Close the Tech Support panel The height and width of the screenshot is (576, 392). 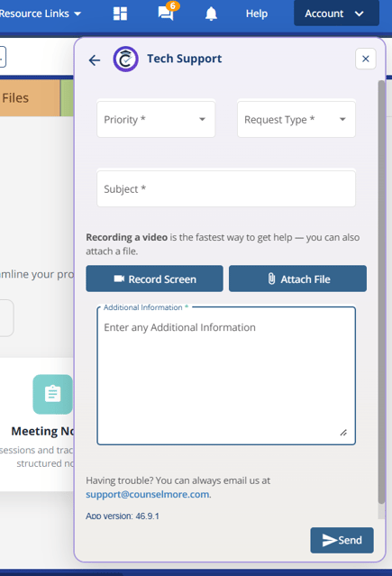click(366, 59)
